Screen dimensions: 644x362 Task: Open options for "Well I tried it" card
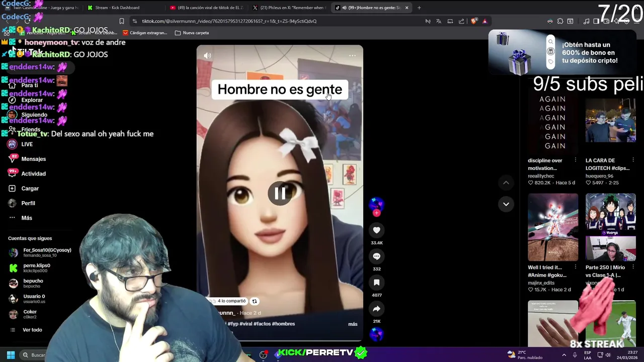(x=575, y=267)
